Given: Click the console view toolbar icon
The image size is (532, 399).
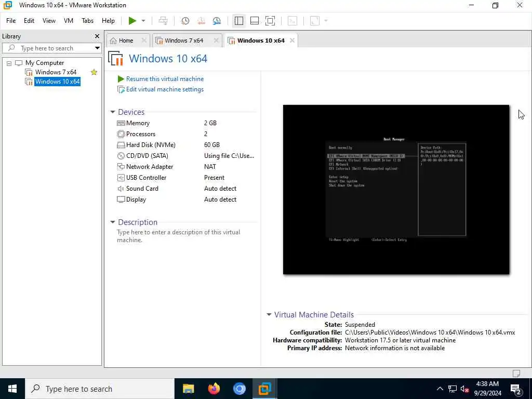Looking at the screenshot, I should coord(292,21).
